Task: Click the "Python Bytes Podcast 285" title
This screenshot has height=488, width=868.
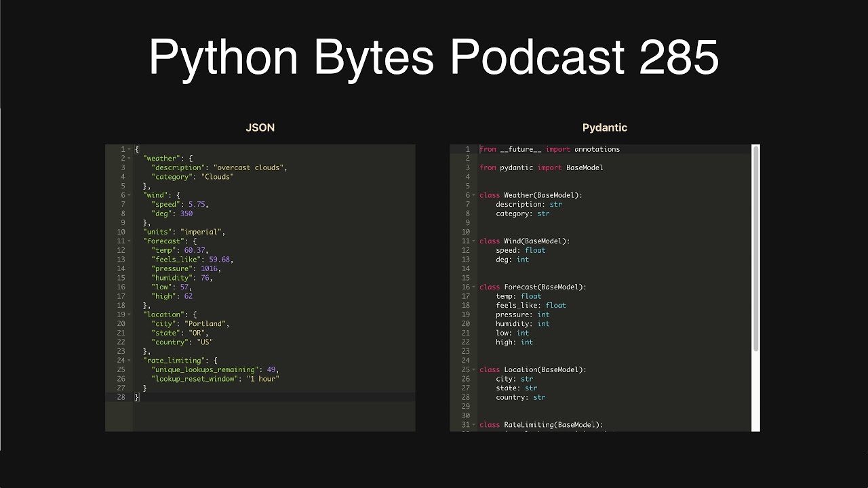Action: coord(434,57)
